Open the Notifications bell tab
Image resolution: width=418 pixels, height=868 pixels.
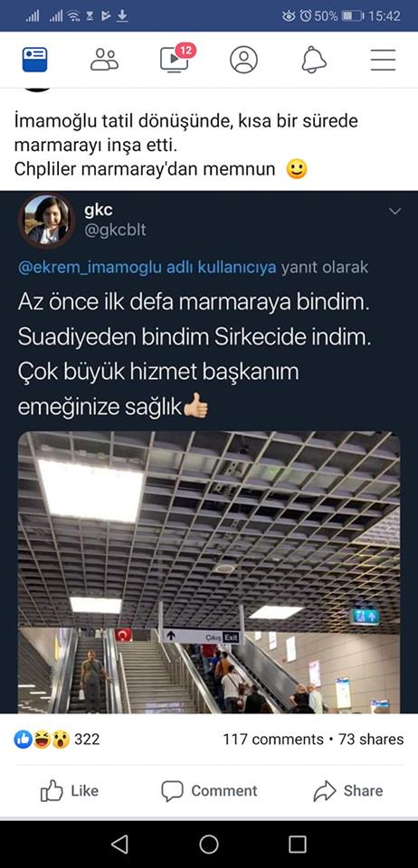tap(314, 60)
